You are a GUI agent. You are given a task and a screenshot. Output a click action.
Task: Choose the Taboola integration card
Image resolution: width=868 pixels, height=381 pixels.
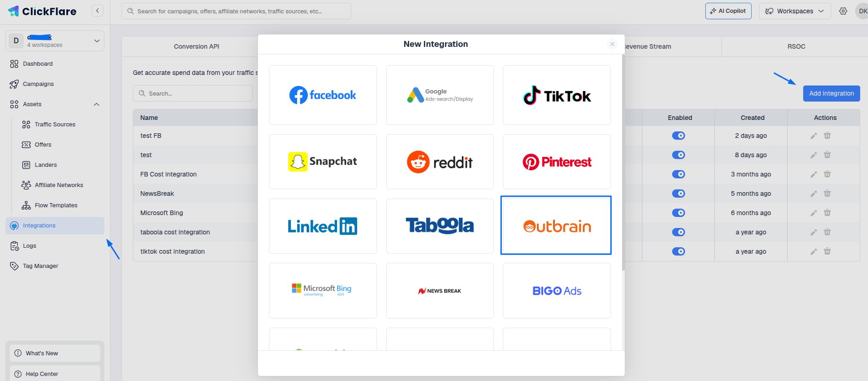pos(440,226)
